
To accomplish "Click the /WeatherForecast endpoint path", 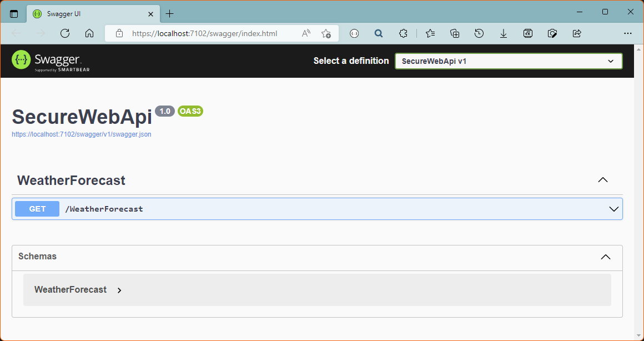I will (104, 209).
